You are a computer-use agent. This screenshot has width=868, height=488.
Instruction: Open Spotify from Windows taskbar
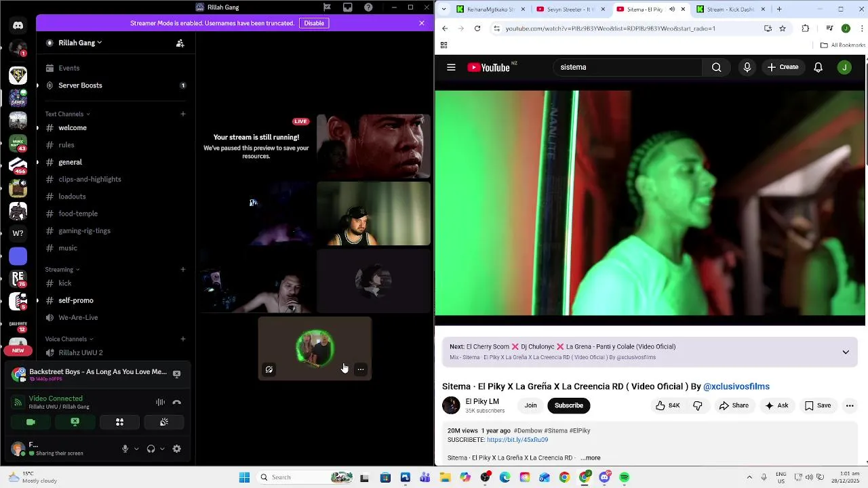click(x=625, y=477)
